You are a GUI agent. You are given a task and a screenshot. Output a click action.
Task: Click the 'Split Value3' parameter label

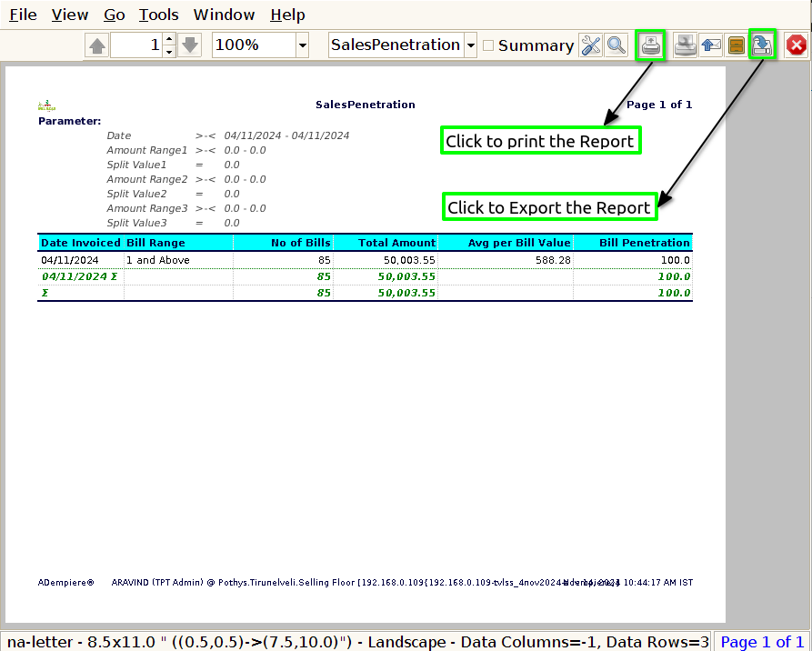136,223
